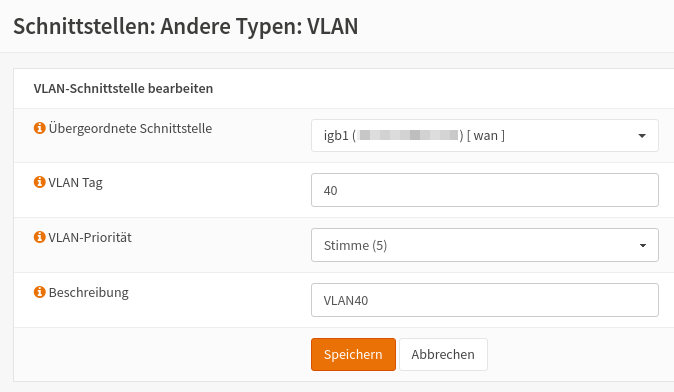Click the caret arrow of the igb1 selector
674x392 pixels.
(x=642, y=136)
